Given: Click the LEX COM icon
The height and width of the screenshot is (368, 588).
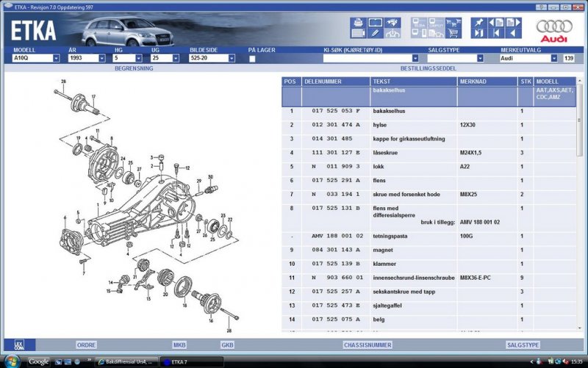Looking at the screenshot, I should pyautogui.click(x=12, y=344).
